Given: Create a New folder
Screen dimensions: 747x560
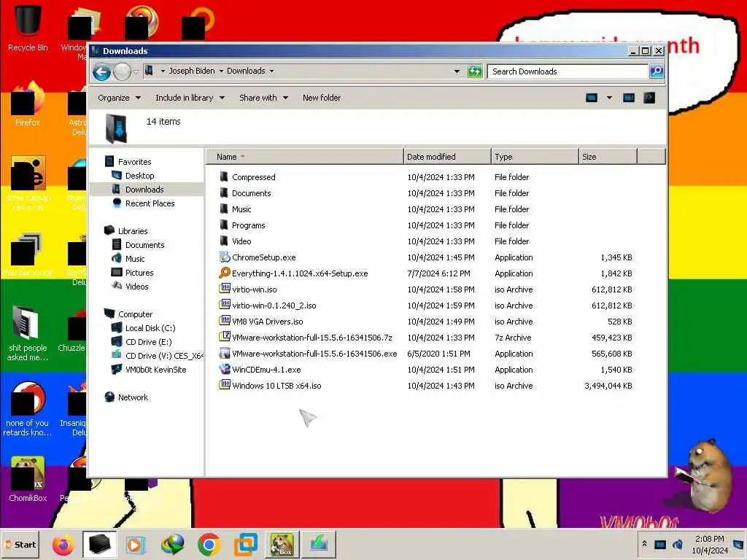Looking at the screenshot, I should click(322, 98).
